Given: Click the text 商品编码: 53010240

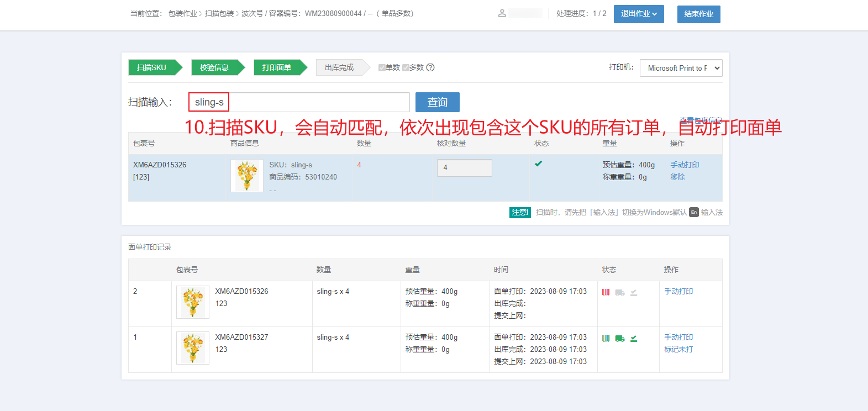Looking at the screenshot, I should pos(303,177).
